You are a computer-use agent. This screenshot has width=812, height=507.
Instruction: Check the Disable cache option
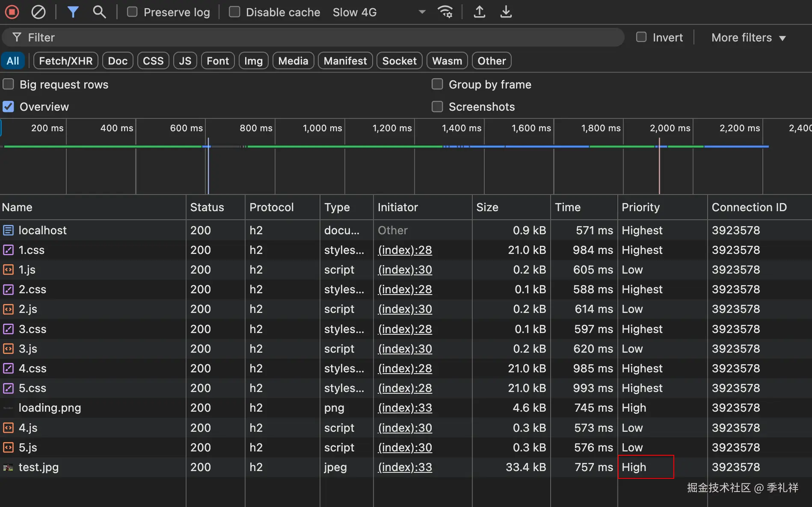[234, 12]
